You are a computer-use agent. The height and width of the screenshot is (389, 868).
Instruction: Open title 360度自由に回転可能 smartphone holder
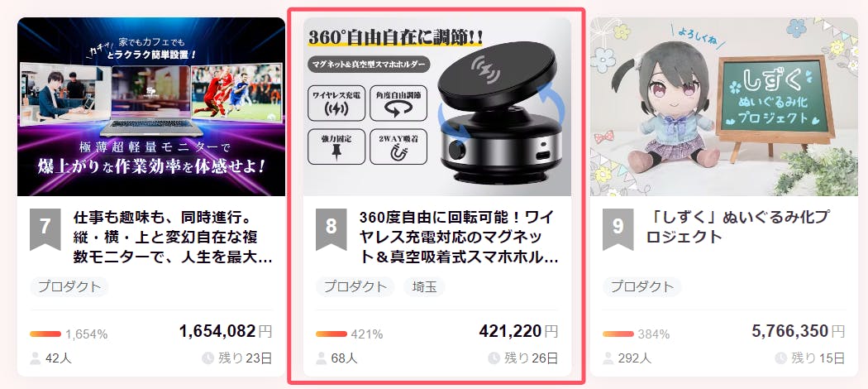(459, 238)
